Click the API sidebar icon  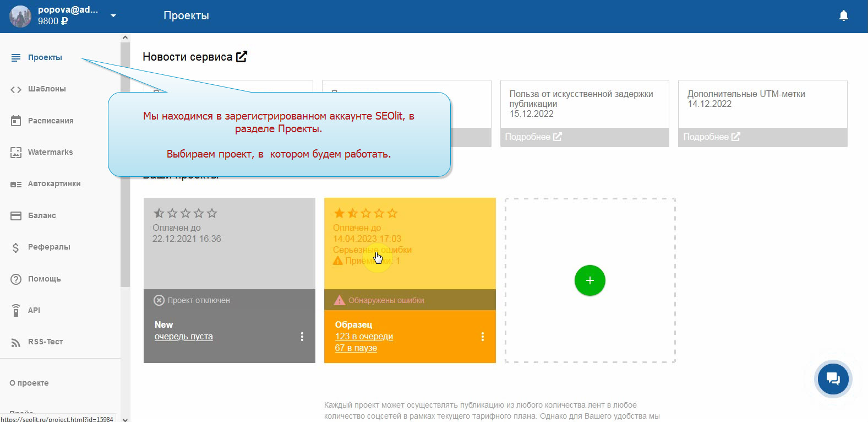pos(16,310)
